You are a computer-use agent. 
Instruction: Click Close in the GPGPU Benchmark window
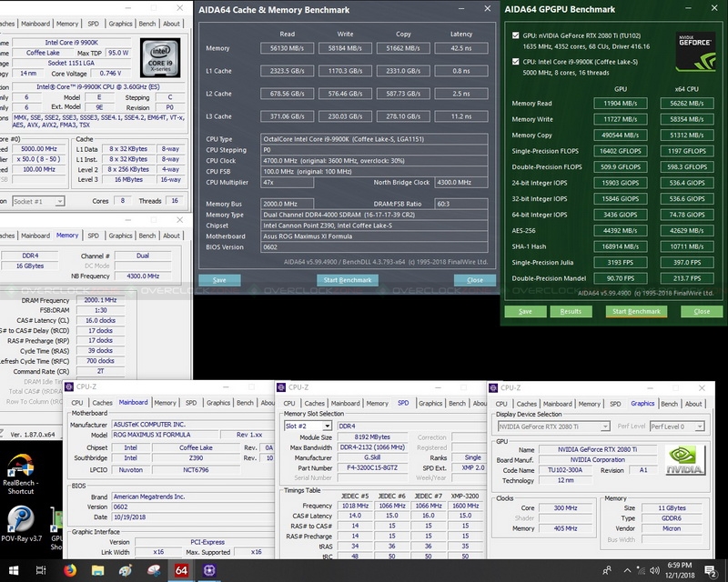pos(702,311)
